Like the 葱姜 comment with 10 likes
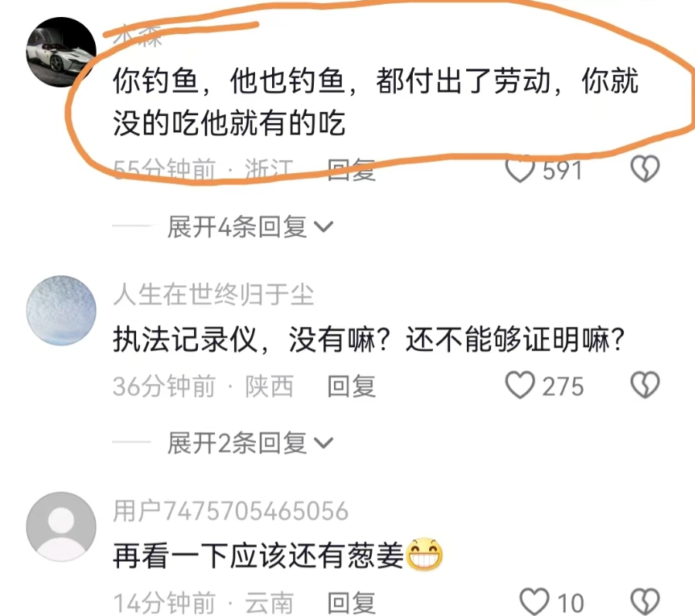 (x=534, y=602)
